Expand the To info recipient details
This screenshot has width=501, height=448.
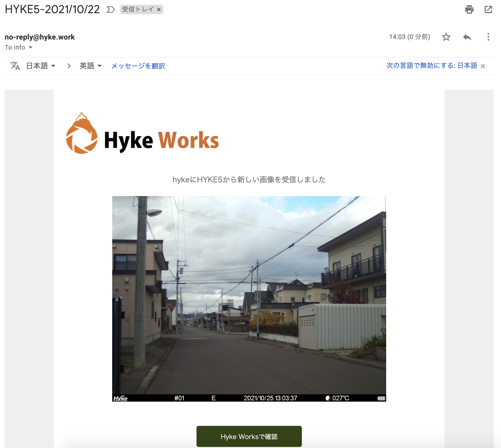(30, 47)
